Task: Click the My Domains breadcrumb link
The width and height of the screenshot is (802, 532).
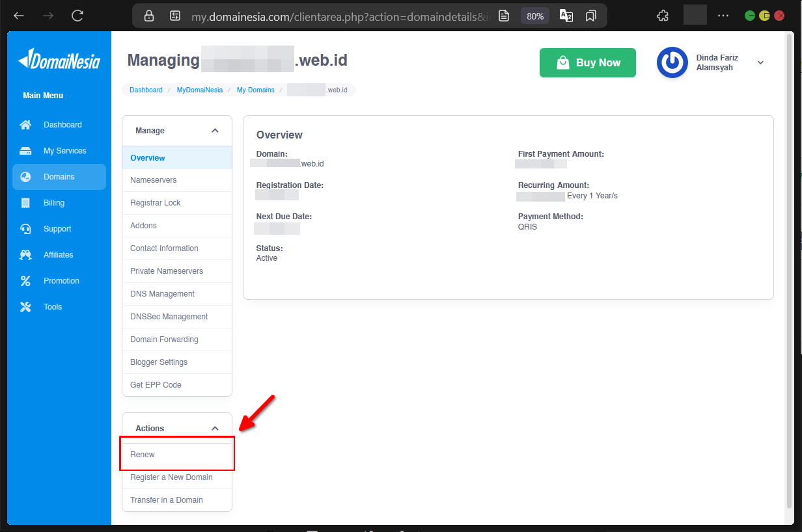Action: (x=256, y=90)
